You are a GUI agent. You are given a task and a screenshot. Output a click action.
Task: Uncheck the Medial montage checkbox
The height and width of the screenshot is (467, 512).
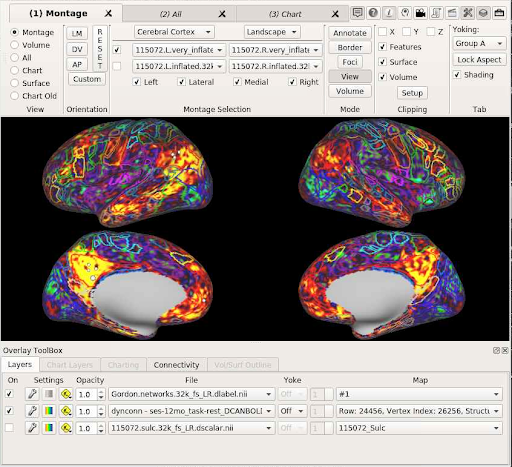pyautogui.click(x=237, y=82)
